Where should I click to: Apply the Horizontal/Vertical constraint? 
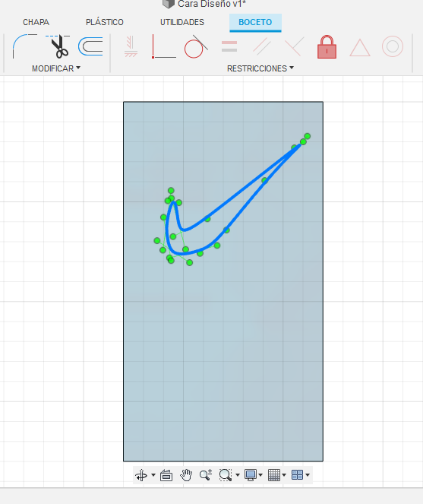[x=131, y=46]
